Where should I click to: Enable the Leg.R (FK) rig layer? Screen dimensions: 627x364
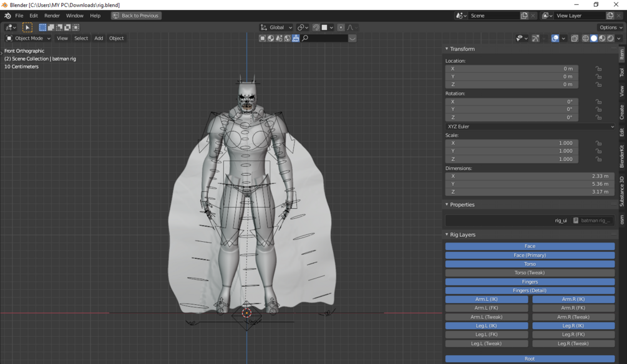coord(573,335)
